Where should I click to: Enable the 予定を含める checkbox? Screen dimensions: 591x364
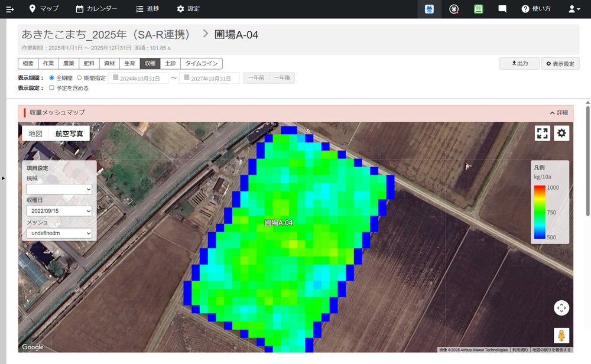coord(51,88)
